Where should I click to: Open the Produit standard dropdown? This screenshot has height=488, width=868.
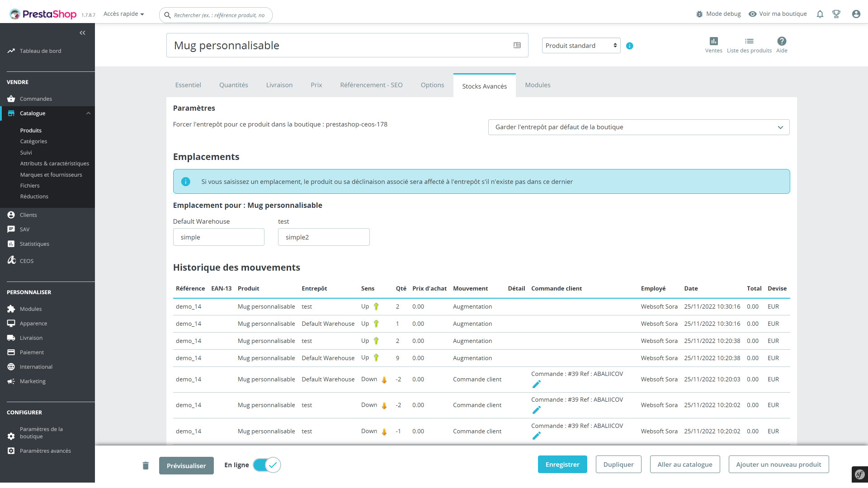coord(581,46)
